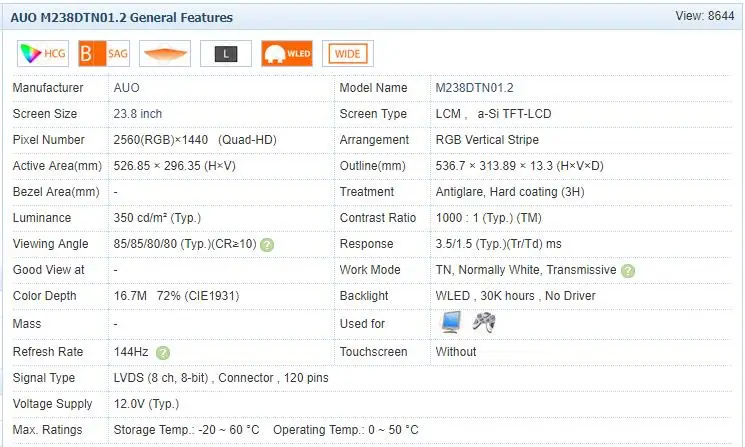The width and height of the screenshot is (745, 447).
Task: Click the Used for row label
Action: 362,324
